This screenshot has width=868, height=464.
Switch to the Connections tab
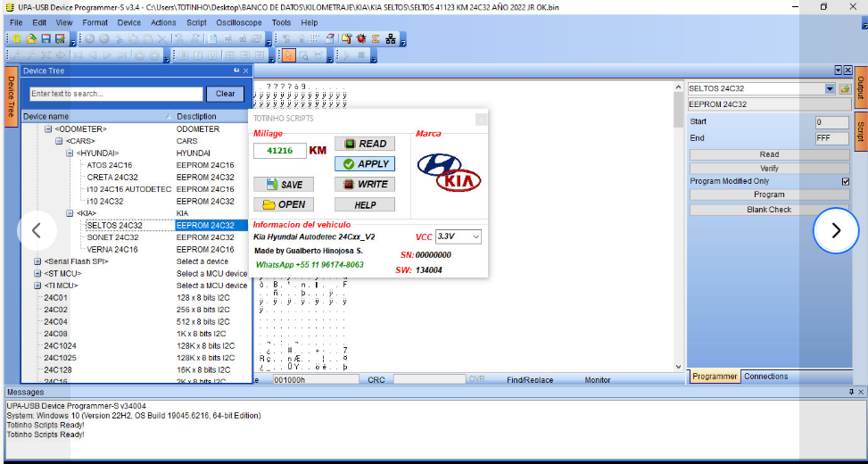(x=765, y=377)
